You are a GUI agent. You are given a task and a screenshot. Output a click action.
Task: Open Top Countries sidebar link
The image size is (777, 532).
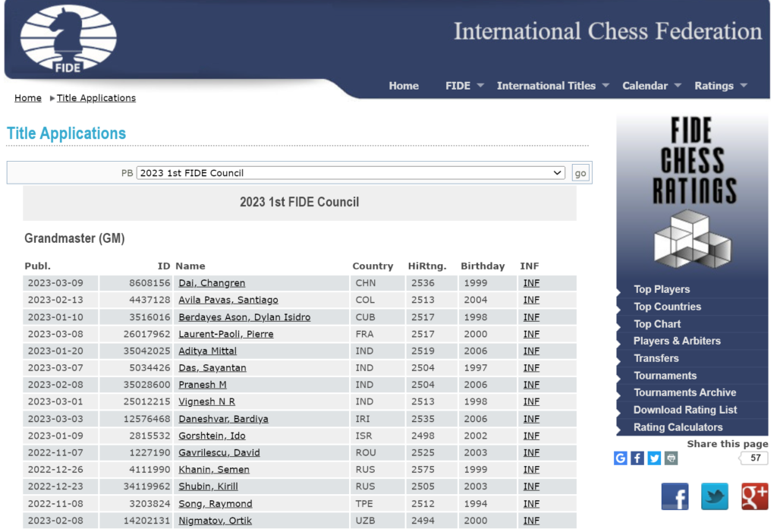(668, 307)
